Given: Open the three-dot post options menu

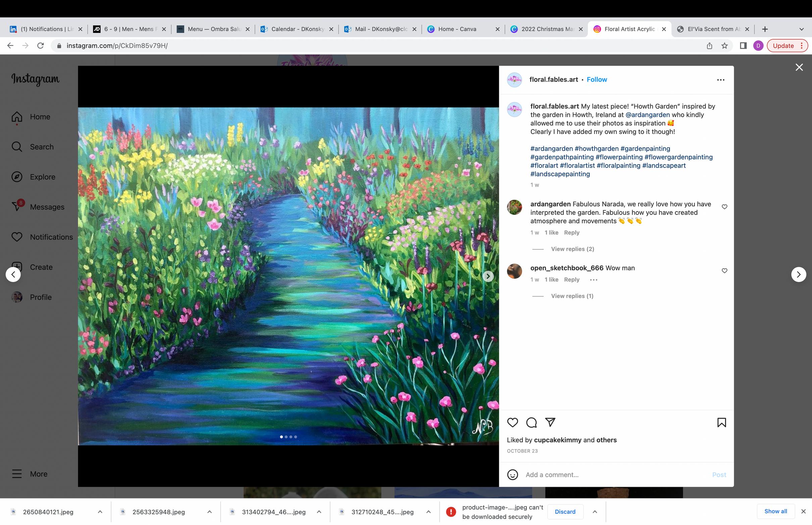Looking at the screenshot, I should 720,80.
